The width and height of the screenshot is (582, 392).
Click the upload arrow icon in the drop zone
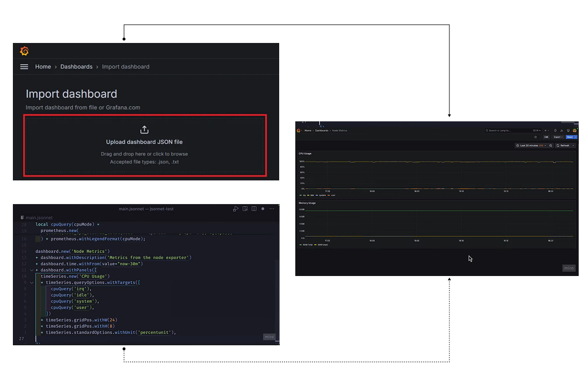[144, 129]
